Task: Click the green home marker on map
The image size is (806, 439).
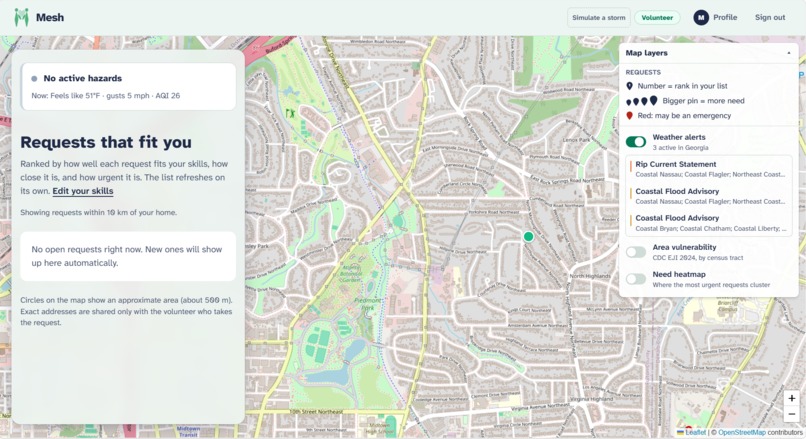Action: (x=528, y=236)
